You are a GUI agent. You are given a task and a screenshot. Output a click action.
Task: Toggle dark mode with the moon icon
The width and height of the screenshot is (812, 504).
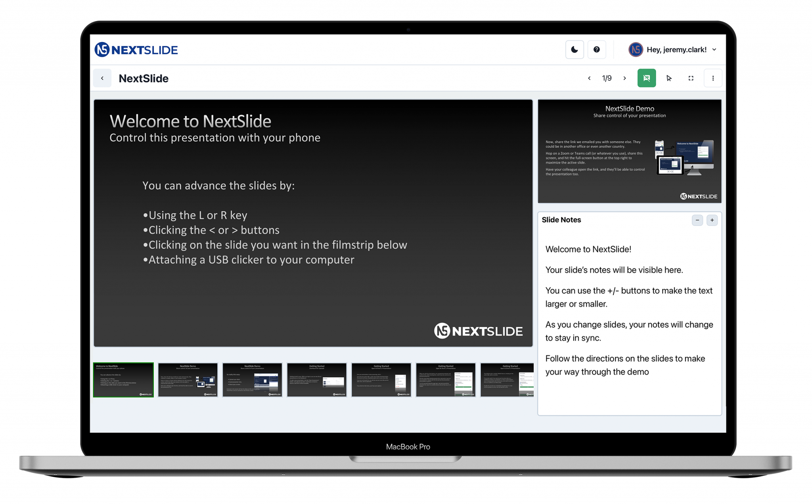click(x=575, y=50)
